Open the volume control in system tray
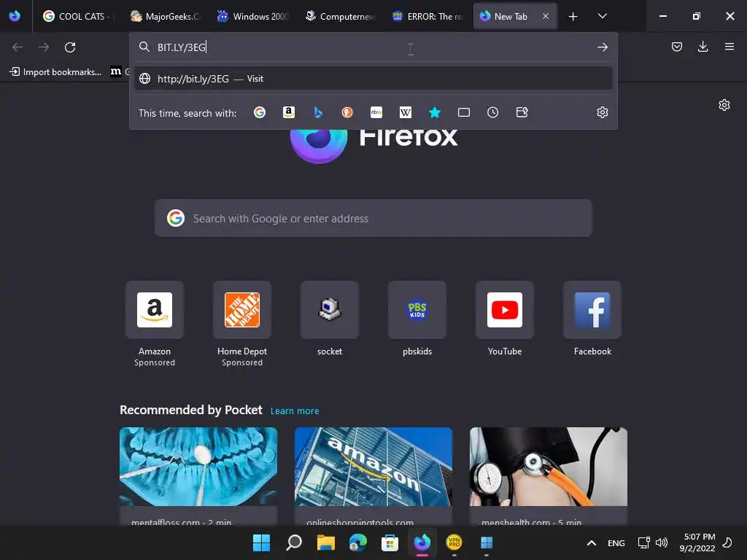The image size is (747, 560). click(662, 542)
